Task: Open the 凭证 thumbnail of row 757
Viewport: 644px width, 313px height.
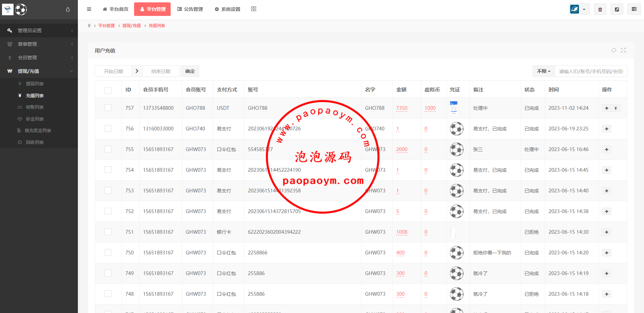Action: (x=453, y=108)
